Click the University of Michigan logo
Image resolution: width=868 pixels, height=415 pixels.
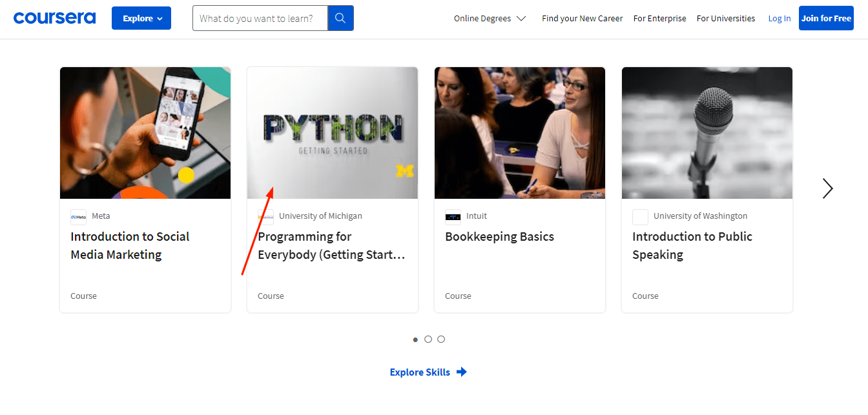click(x=265, y=216)
